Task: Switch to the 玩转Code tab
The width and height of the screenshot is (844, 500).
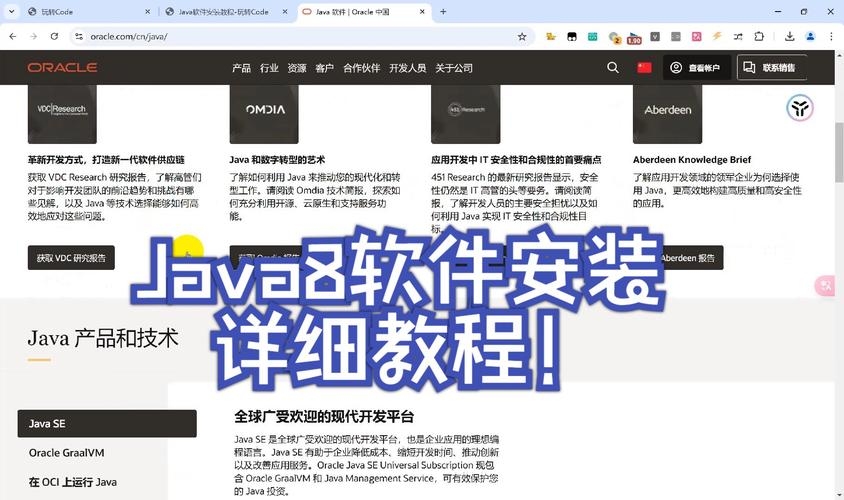Action: click(89, 11)
